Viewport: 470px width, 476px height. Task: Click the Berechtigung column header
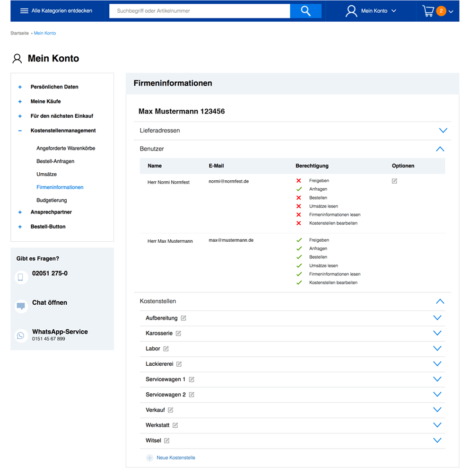point(312,166)
